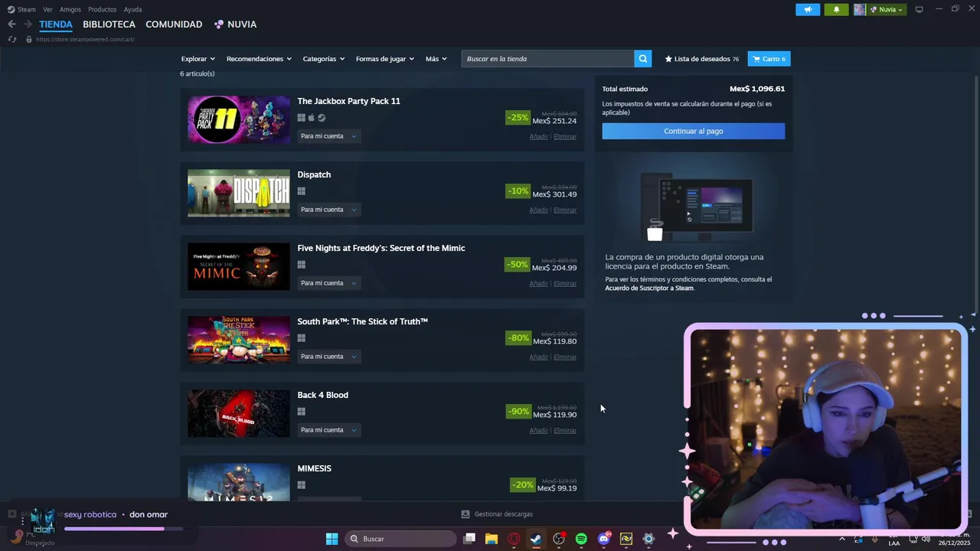
Task: Click the Windows icon under Back 4 Blood
Action: 302,412
